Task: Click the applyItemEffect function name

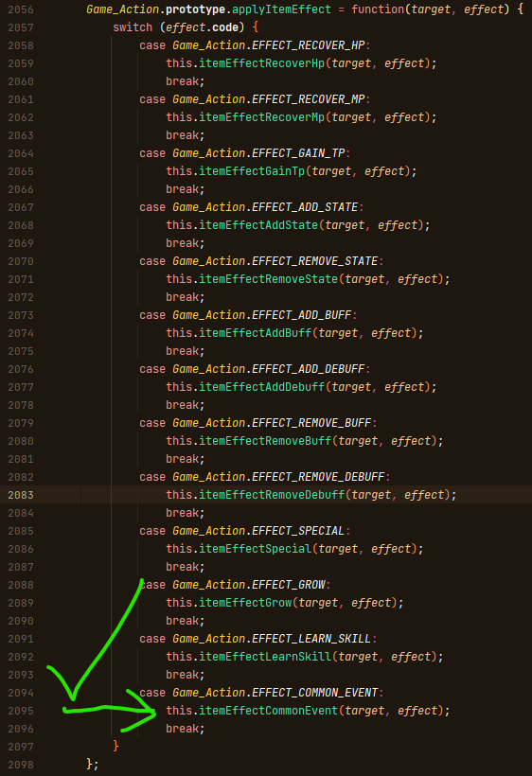Action: click(281, 9)
